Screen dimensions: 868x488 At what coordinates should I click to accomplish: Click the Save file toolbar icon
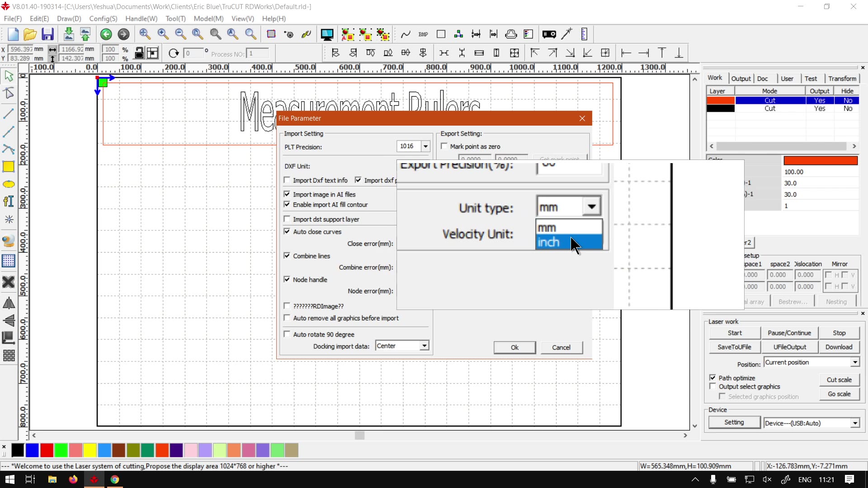(x=47, y=34)
